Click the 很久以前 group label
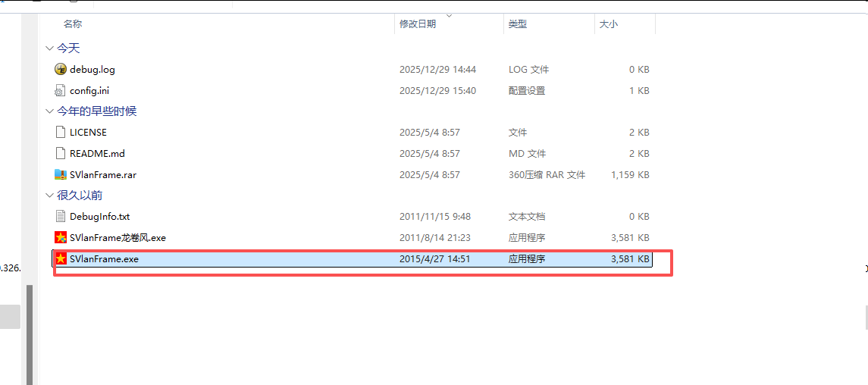 point(80,196)
